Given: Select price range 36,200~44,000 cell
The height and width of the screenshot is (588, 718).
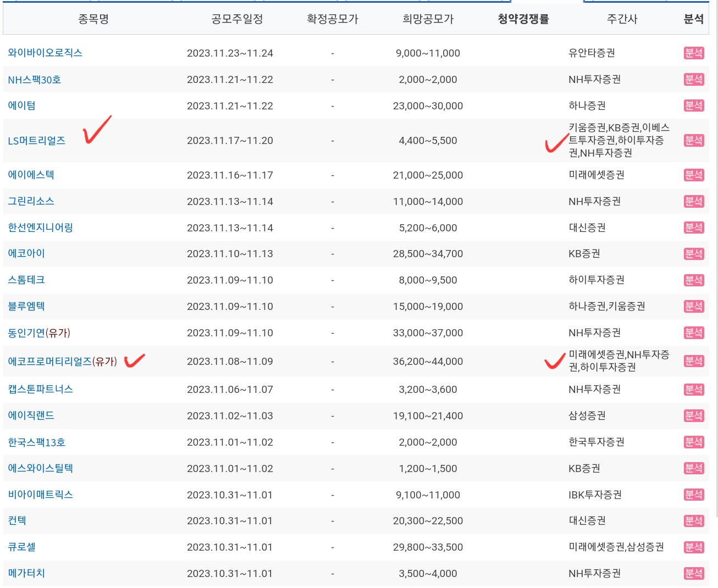Looking at the screenshot, I should pos(428,362).
